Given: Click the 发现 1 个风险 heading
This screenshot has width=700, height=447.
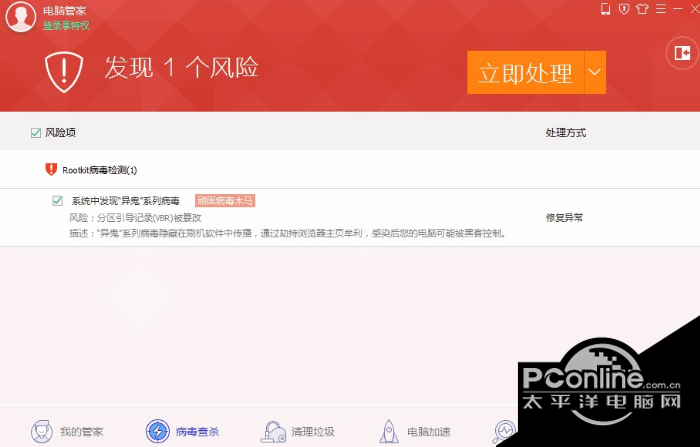Looking at the screenshot, I should pos(181,68).
